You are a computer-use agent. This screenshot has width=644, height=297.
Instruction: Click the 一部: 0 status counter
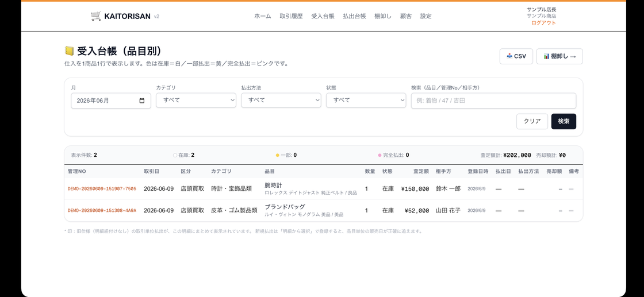[x=286, y=155]
